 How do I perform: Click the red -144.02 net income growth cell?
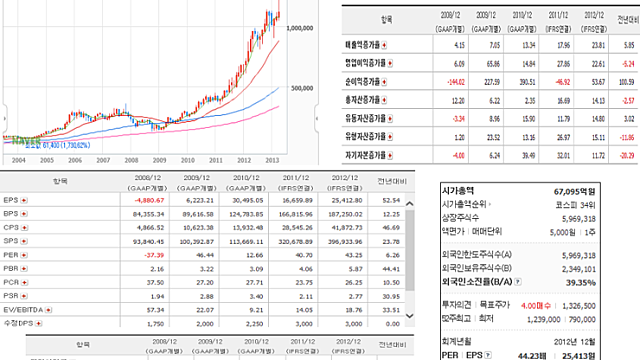coord(456,82)
